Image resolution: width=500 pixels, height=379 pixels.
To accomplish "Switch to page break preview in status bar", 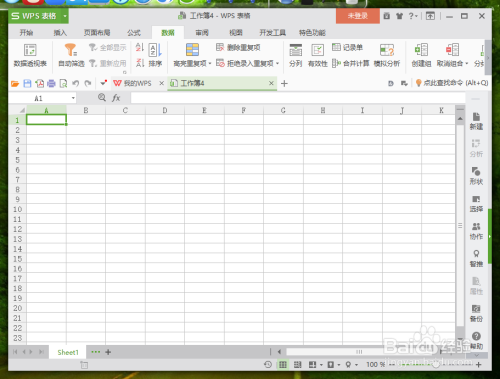I will (x=297, y=365).
